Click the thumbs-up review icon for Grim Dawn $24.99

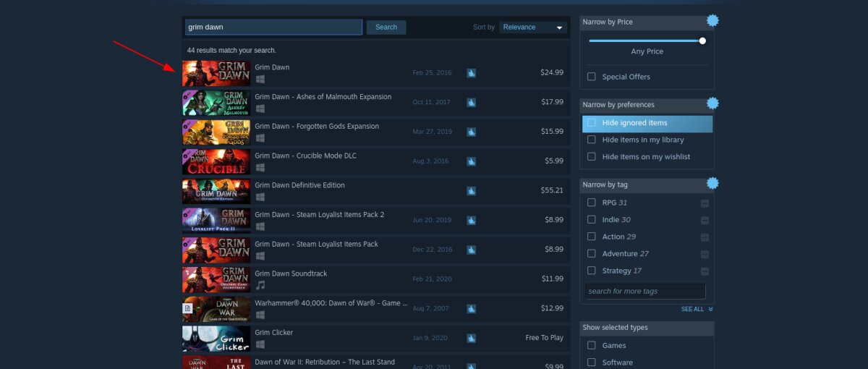click(x=471, y=73)
